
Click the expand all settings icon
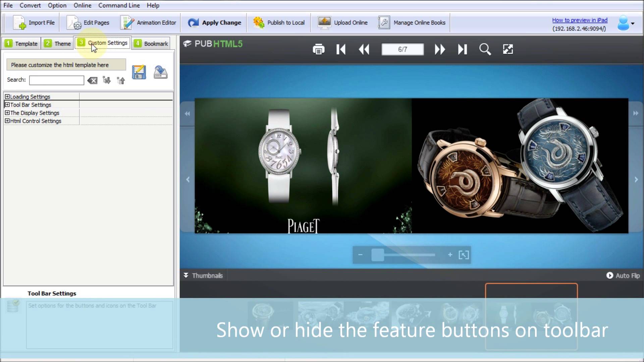[106, 80]
